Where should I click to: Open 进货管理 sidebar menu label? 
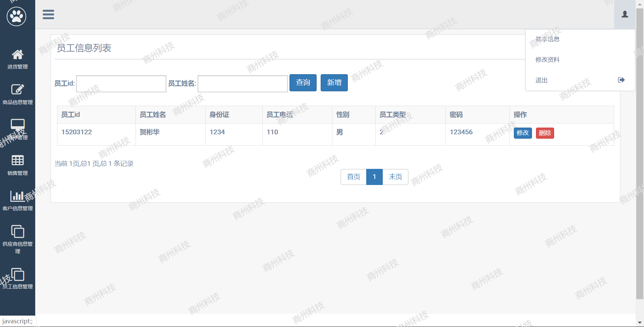click(17, 67)
